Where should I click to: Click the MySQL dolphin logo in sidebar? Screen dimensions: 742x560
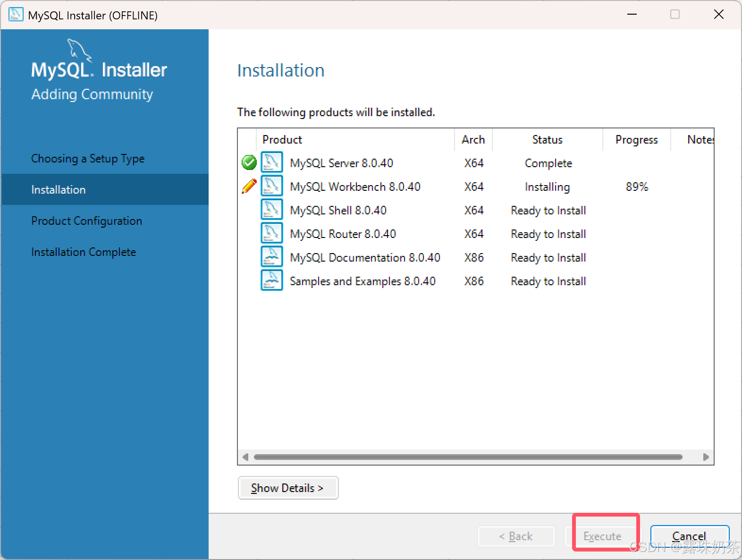78,50
